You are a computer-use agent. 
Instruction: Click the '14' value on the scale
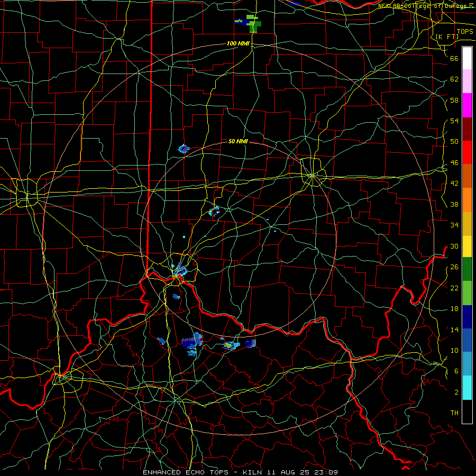pos(454,329)
